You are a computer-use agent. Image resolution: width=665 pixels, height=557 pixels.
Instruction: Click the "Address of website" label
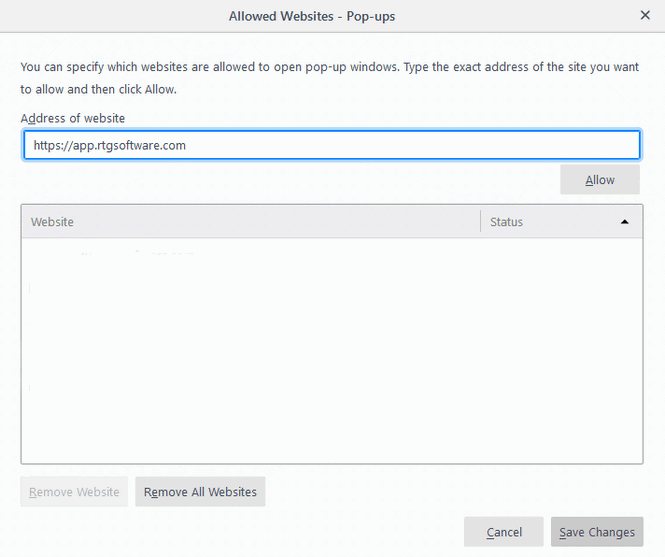pyautogui.click(x=73, y=118)
